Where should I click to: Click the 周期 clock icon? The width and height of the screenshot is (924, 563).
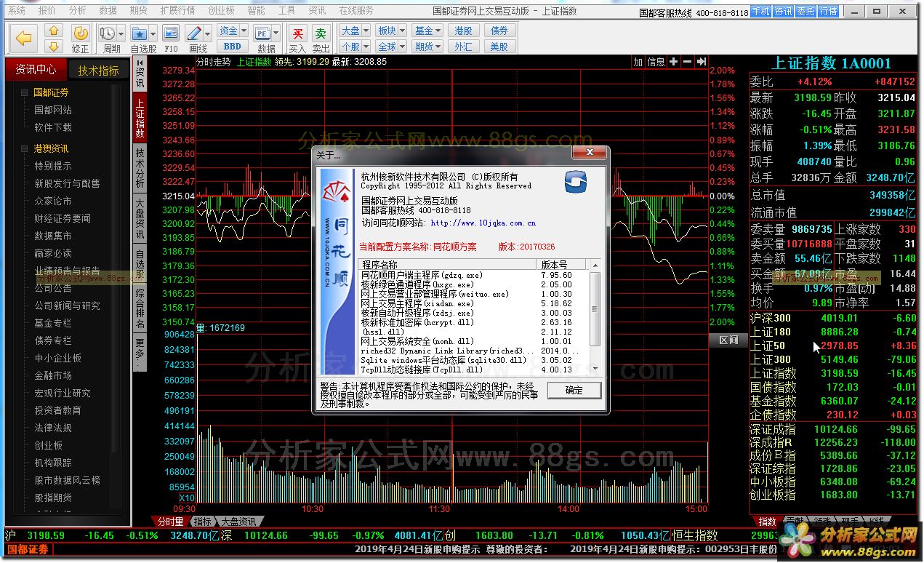[107, 33]
